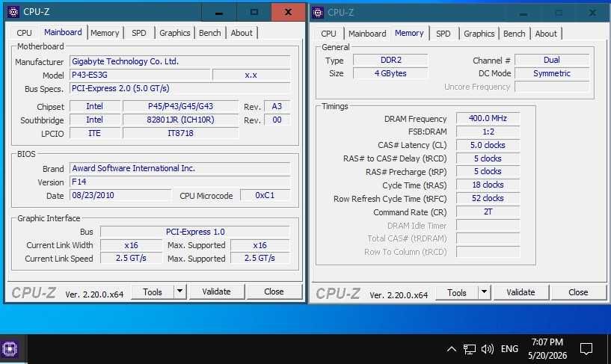
Task: Click Command Rate value 2T
Action: click(488, 212)
